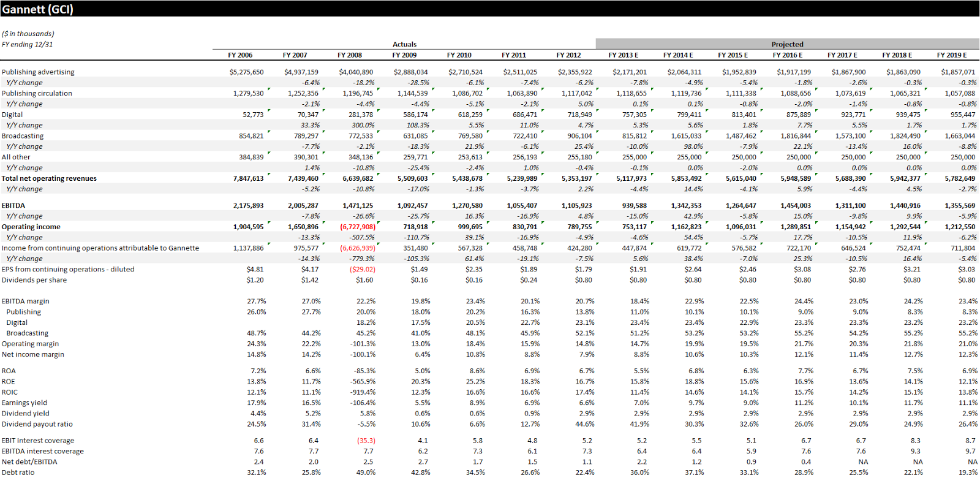The width and height of the screenshot is (980, 478).
Task: Click the FY 2019 E column header
Action: click(x=951, y=55)
